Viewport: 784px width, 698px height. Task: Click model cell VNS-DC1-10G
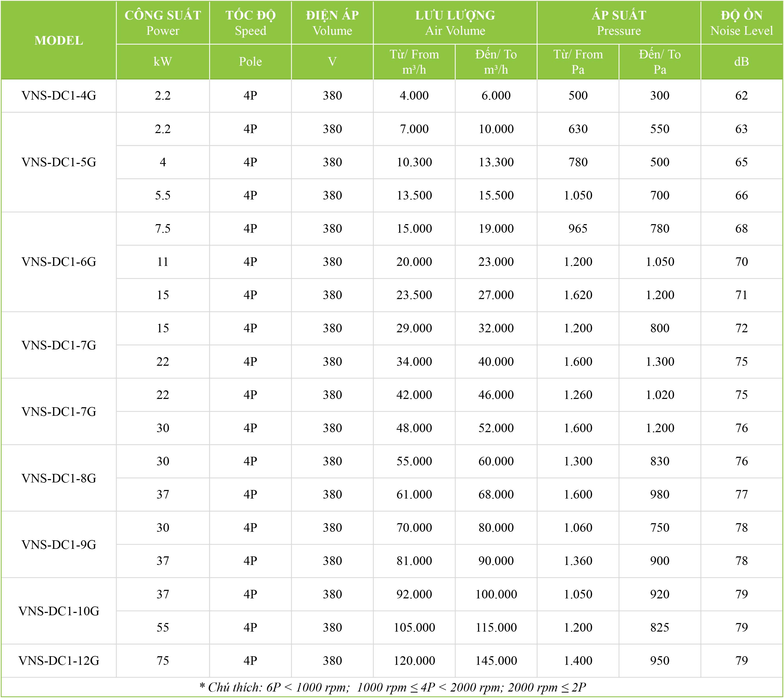coord(59,611)
